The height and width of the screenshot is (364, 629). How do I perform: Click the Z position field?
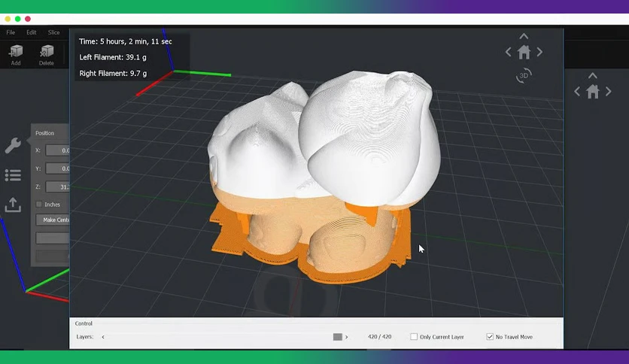coord(57,187)
